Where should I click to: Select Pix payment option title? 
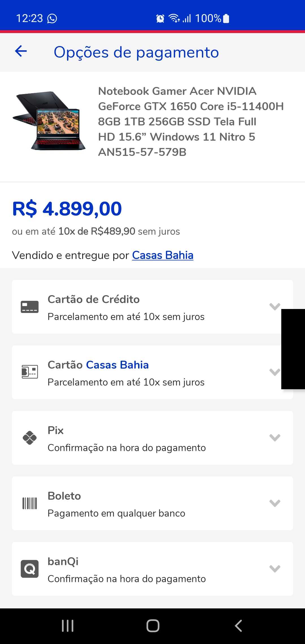(56, 430)
